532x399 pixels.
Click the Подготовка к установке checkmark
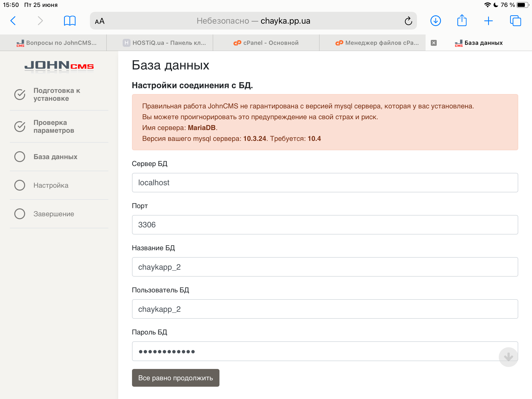coord(20,95)
